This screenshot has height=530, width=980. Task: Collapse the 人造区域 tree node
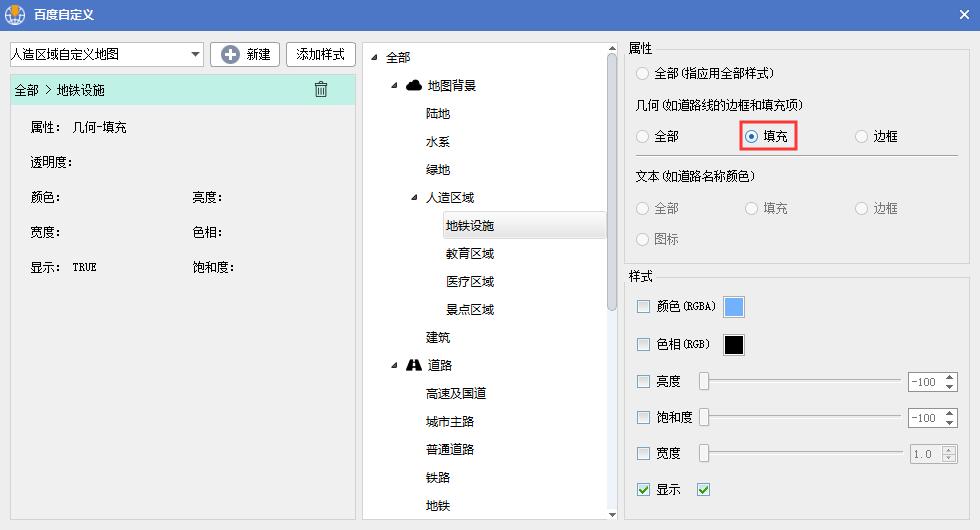tap(414, 198)
